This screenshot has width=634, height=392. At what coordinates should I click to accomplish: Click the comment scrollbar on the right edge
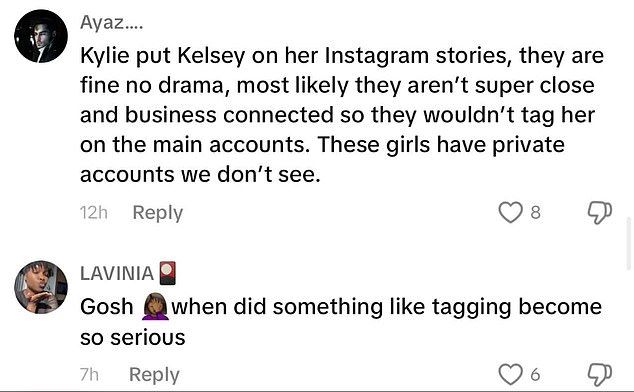coord(629,244)
